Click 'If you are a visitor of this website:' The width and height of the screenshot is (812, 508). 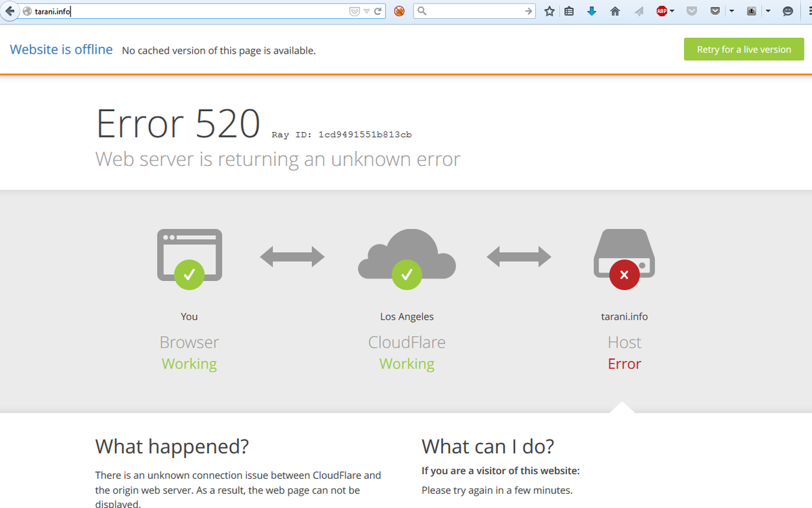[x=501, y=471]
